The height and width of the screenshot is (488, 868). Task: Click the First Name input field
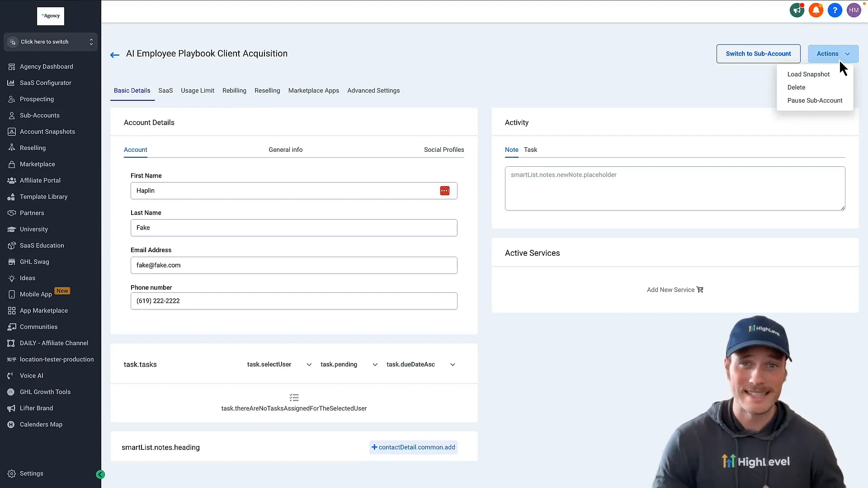294,191
